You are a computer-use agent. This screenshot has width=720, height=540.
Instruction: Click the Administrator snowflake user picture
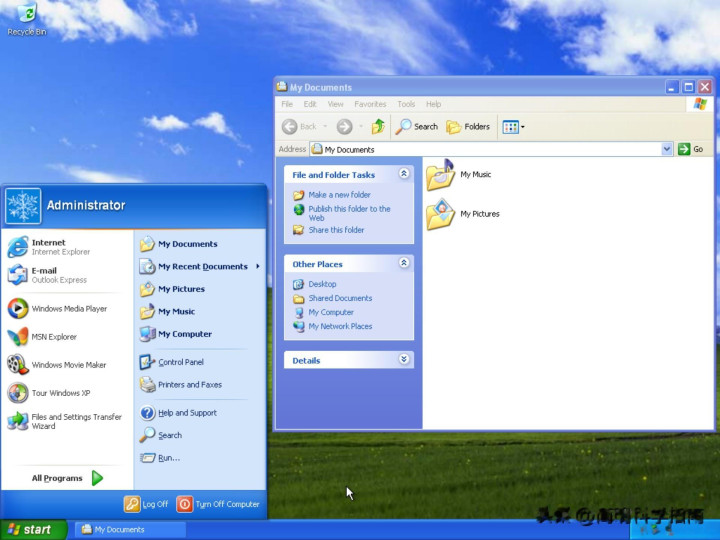pyautogui.click(x=23, y=206)
